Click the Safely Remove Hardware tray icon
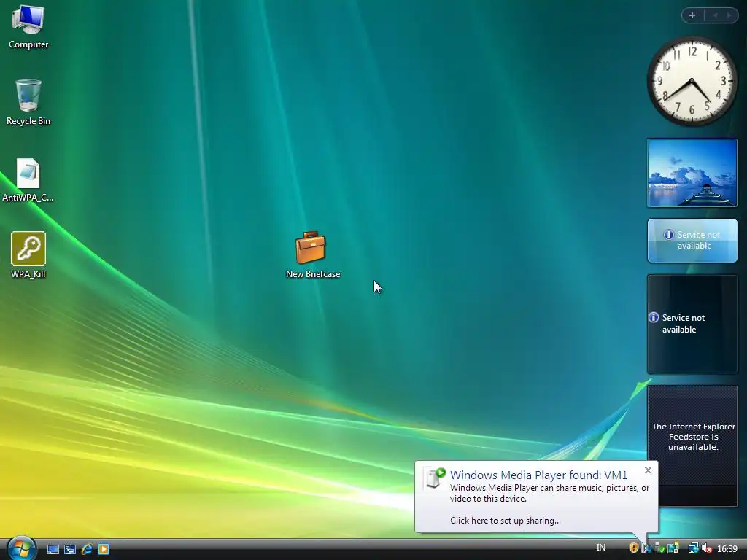 (x=659, y=548)
